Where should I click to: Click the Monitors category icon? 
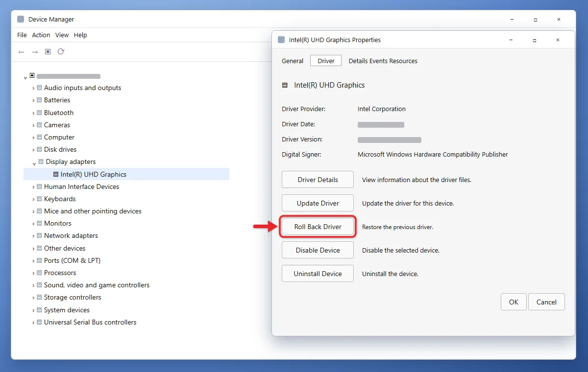39,224
